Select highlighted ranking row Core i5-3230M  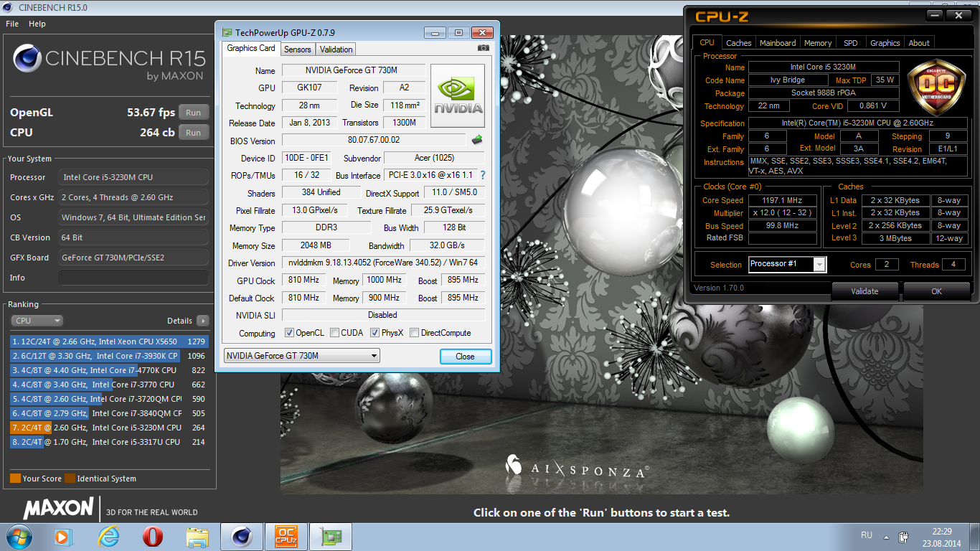pyautogui.click(x=108, y=428)
